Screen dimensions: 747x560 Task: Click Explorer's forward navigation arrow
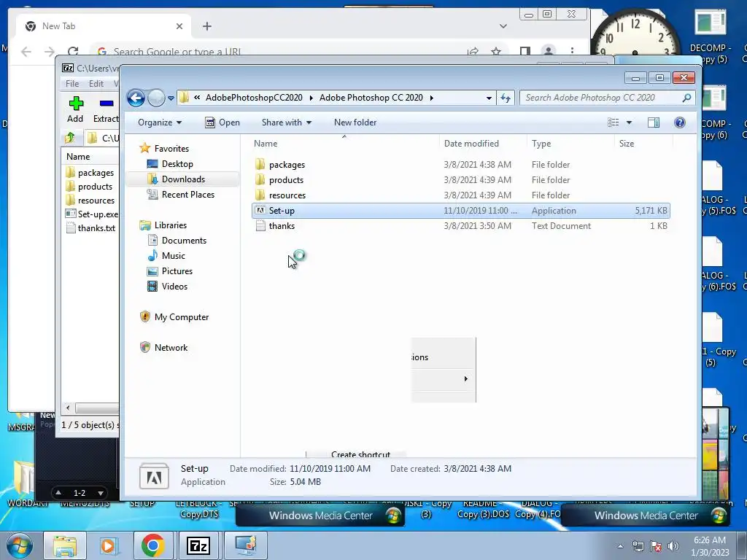[156, 98]
